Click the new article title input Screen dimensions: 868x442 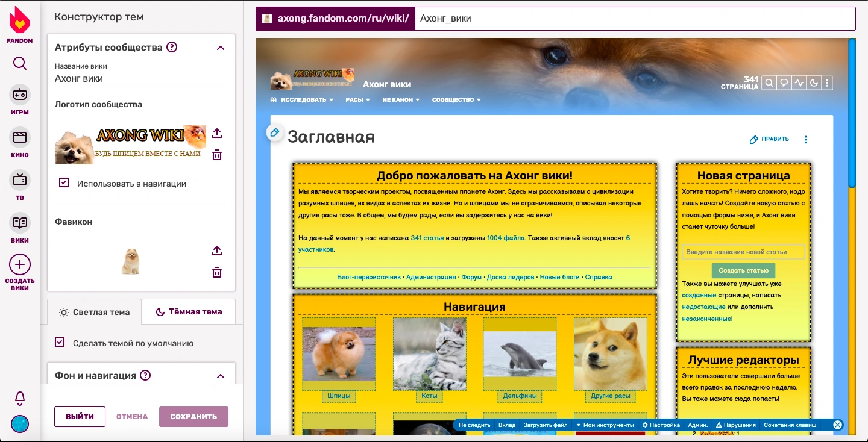click(743, 252)
